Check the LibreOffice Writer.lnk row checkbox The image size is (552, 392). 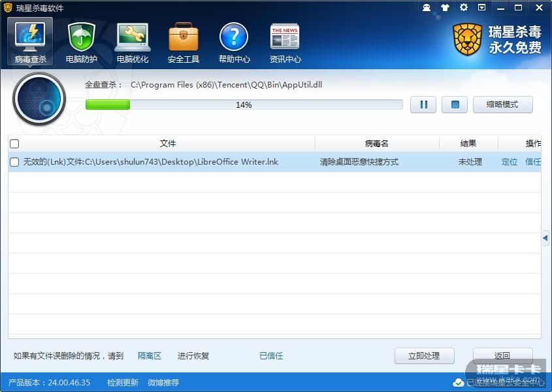[14, 162]
